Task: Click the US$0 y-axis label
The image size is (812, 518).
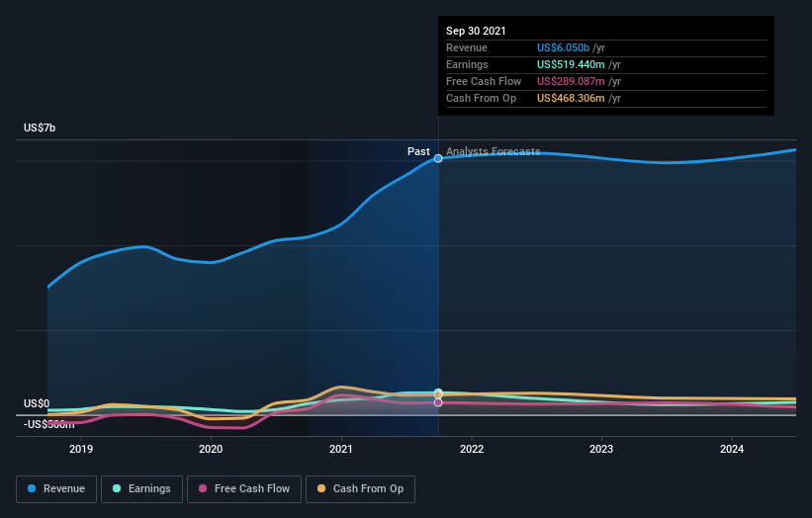Action: point(37,403)
